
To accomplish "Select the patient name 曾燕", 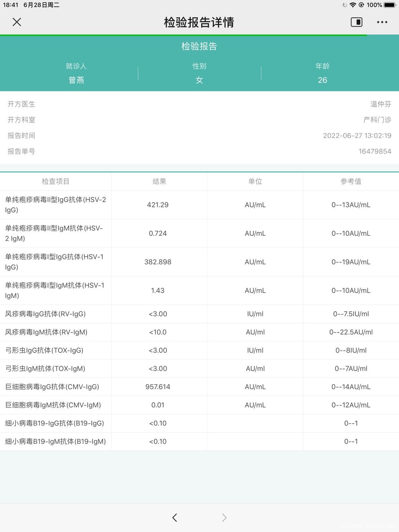I will (x=76, y=80).
